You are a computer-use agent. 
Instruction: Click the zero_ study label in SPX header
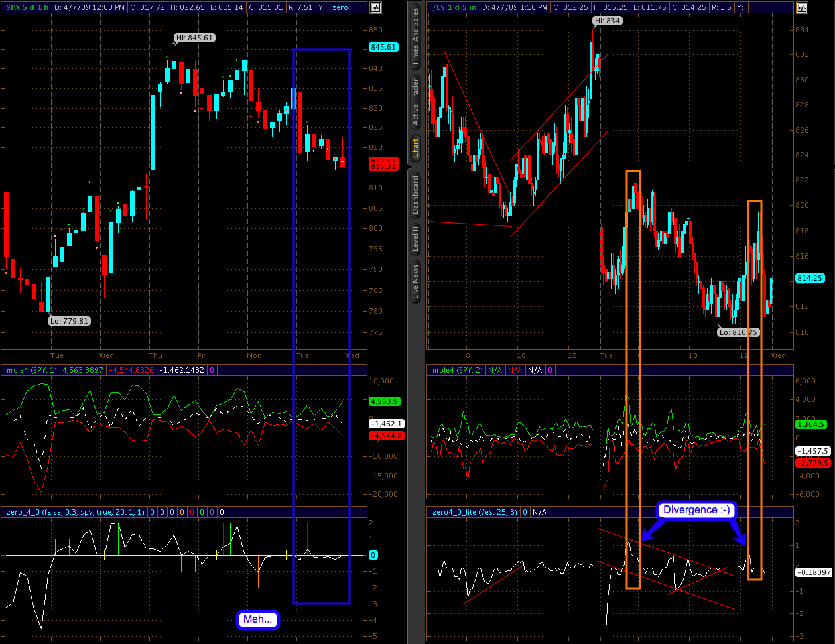(x=348, y=8)
